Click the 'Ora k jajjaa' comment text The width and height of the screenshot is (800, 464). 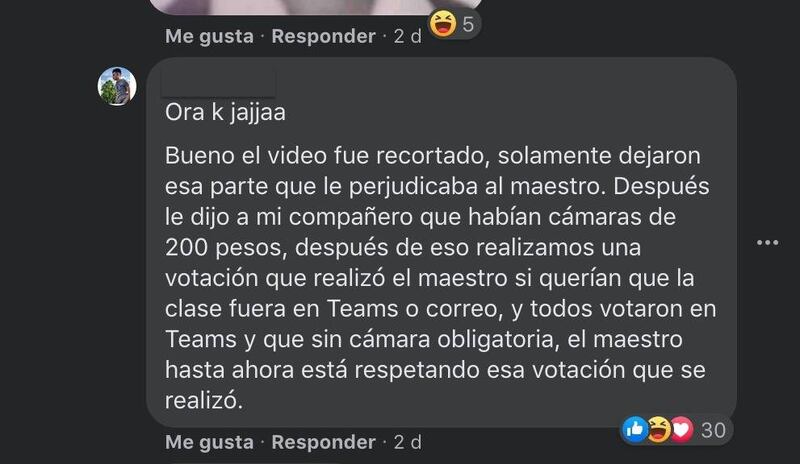(x=225, y=112)
